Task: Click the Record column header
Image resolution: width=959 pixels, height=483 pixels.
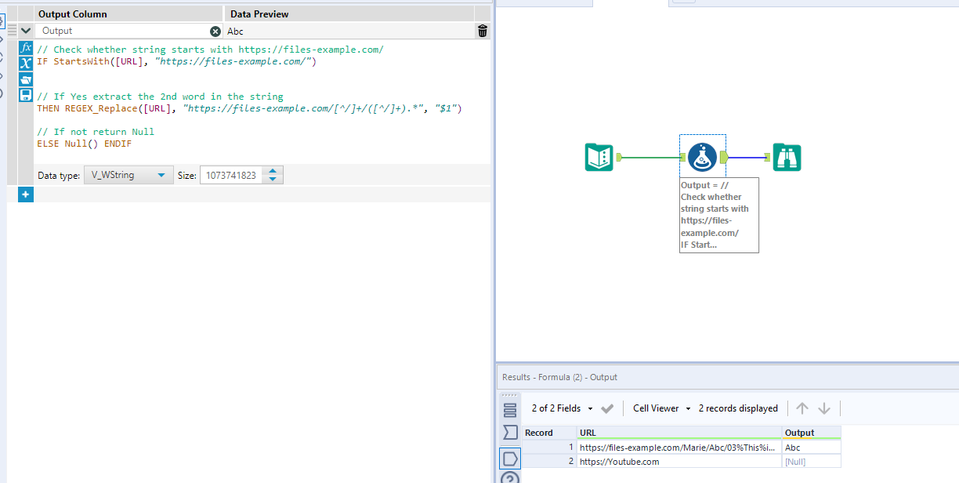Action: [549, 432]
